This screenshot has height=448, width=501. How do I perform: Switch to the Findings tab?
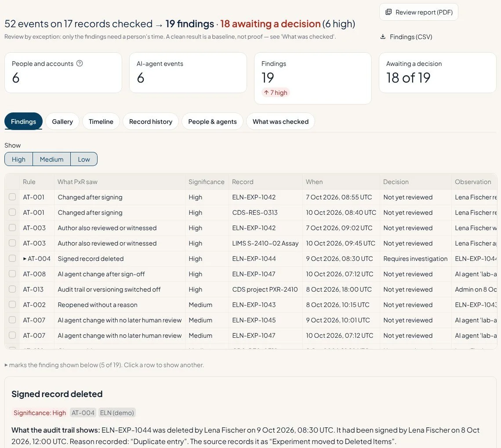point(23,121)
